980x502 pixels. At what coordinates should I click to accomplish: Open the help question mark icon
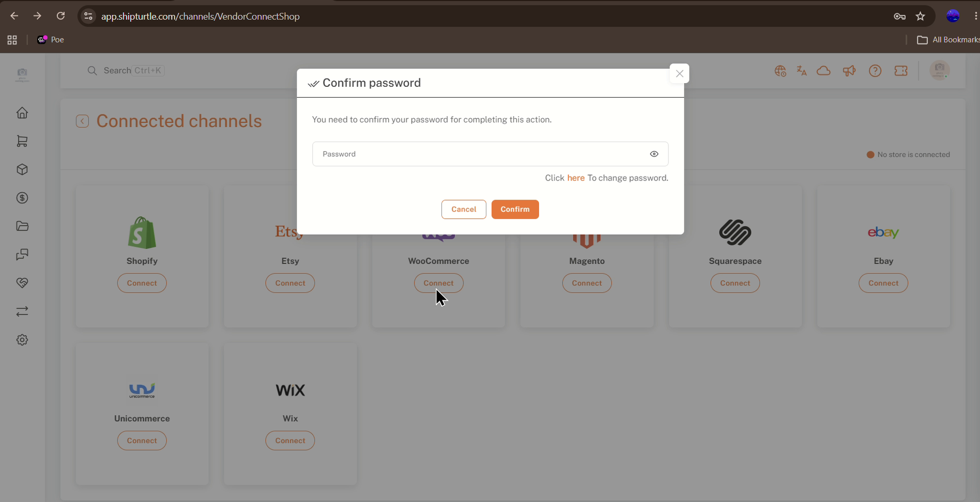(x=875, y=71)
